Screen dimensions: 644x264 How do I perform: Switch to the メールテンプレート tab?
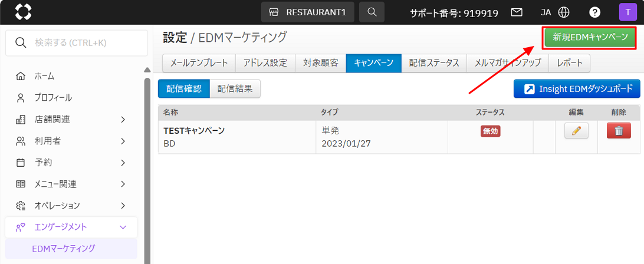coord(199,63)
